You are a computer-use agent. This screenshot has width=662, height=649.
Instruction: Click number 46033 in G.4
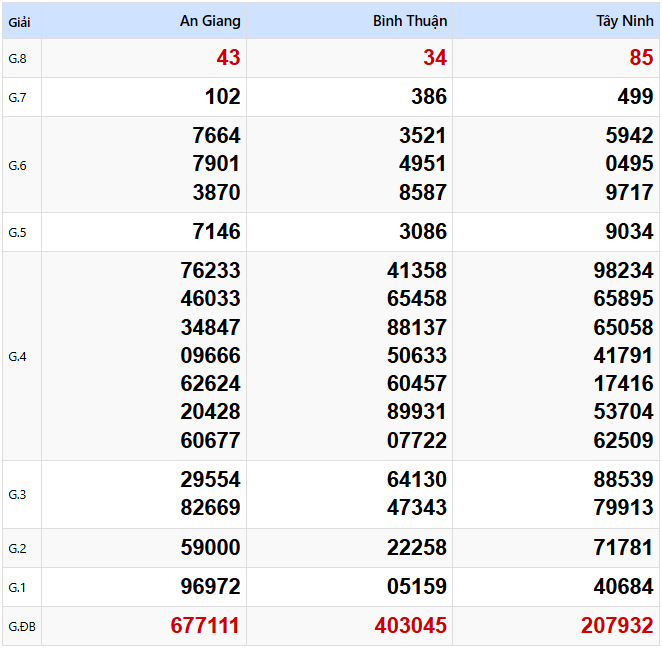pyautogui.click(x=211, y=298)
